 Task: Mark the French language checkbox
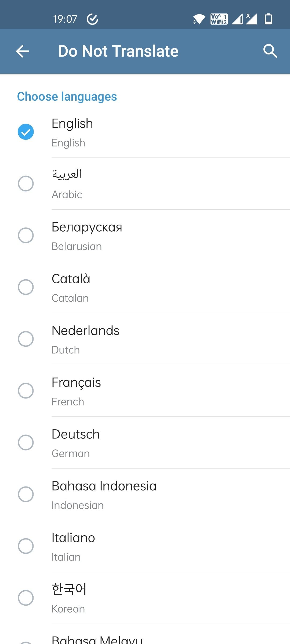point(26,391)
